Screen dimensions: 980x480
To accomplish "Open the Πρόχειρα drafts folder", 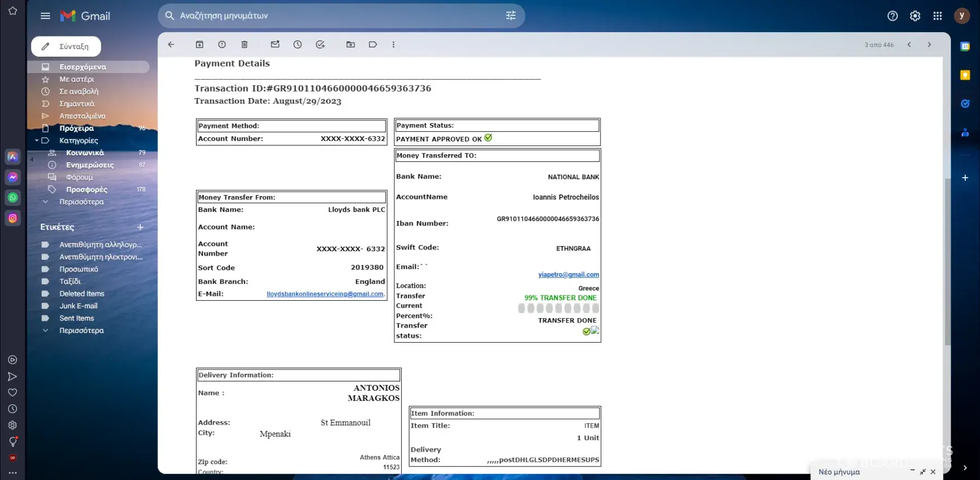I will pos(77,129).
